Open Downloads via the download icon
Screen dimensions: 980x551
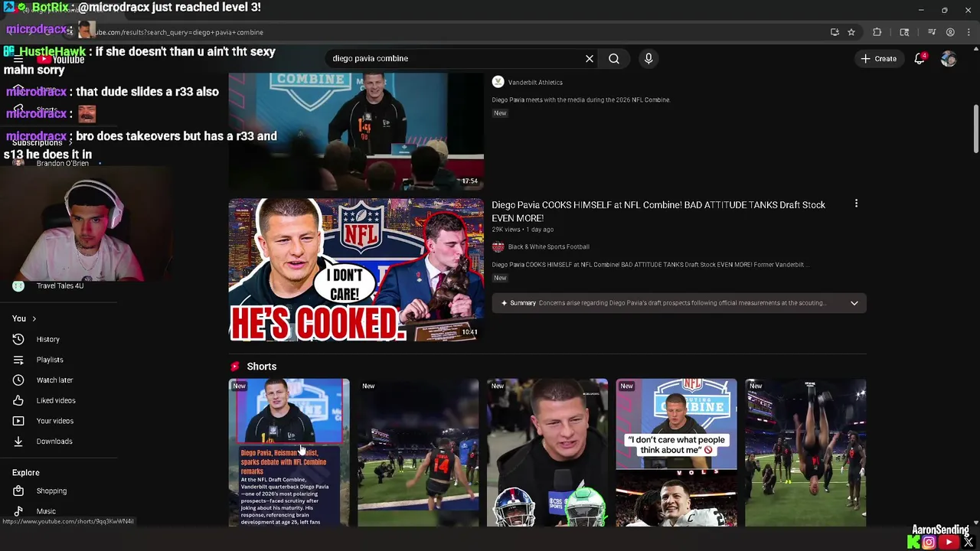click(18, 441)
